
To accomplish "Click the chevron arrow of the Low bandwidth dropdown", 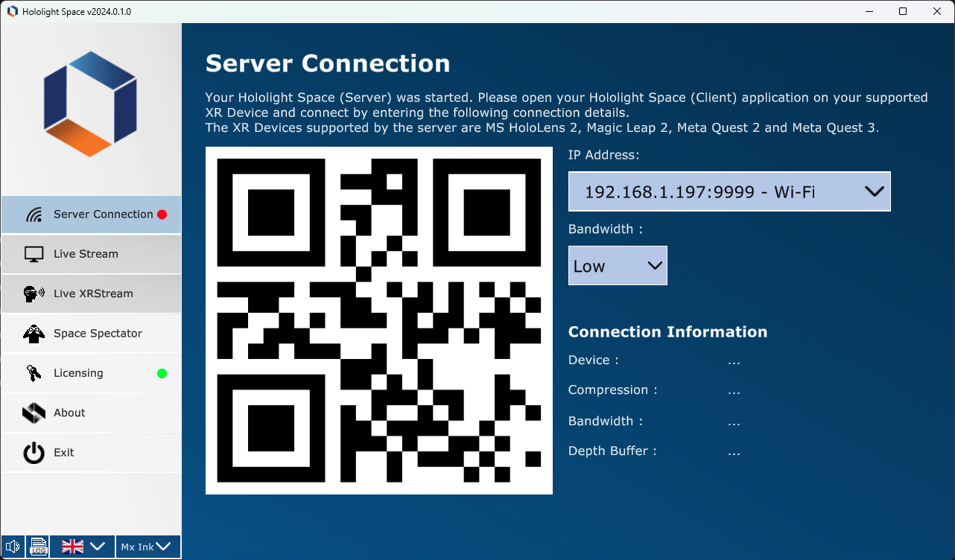I will coord(655,266).
